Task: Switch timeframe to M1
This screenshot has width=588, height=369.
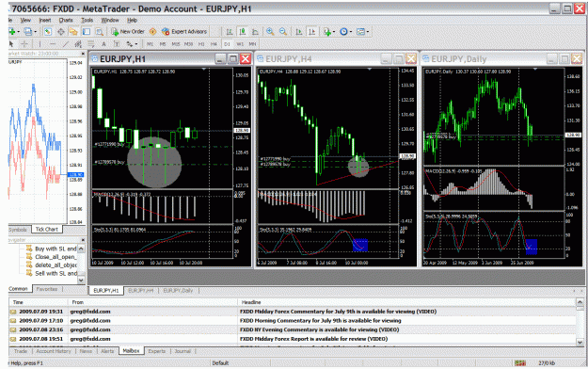Action: coord(150,44)
